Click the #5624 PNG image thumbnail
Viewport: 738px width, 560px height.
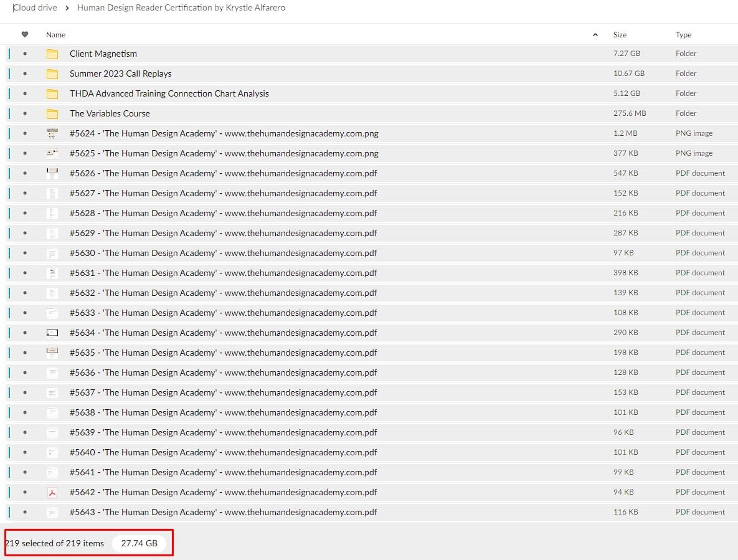[52, 133]
